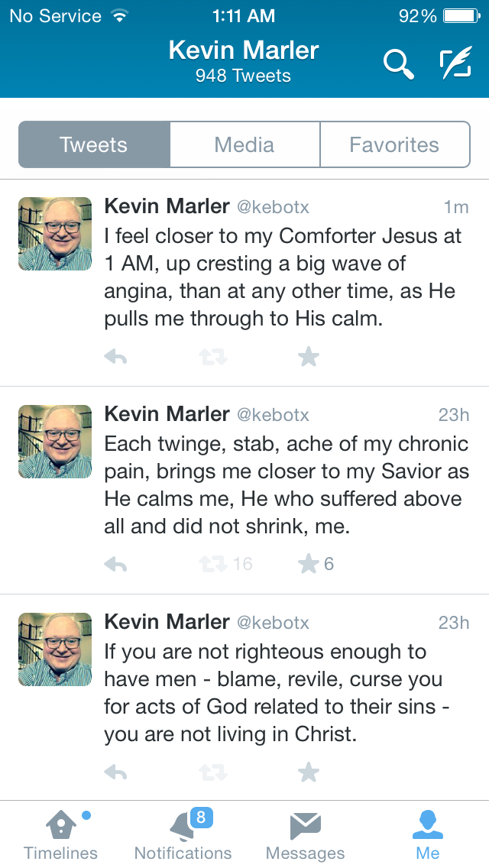Switch to the Favorites tab

click(x=395, y=144)
